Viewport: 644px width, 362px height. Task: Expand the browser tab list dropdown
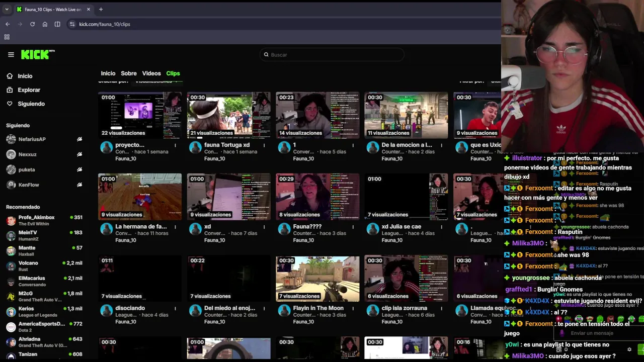tap(7, 9)
